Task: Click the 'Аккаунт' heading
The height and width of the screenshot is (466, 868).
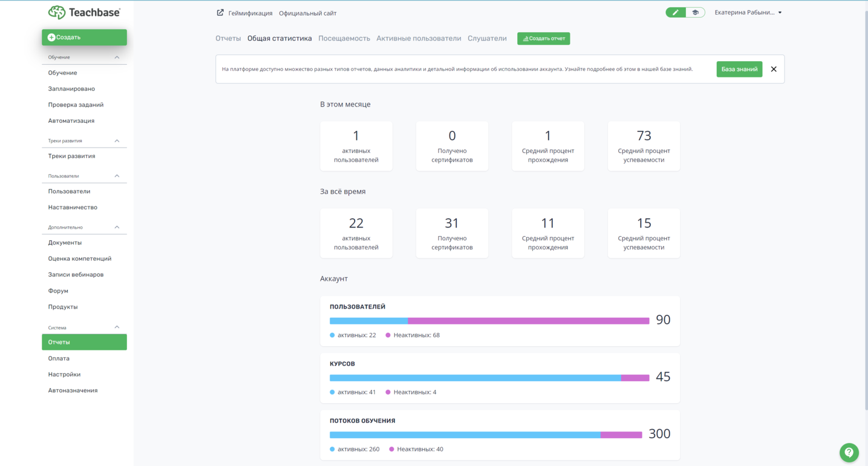Action: click(334, 278)
